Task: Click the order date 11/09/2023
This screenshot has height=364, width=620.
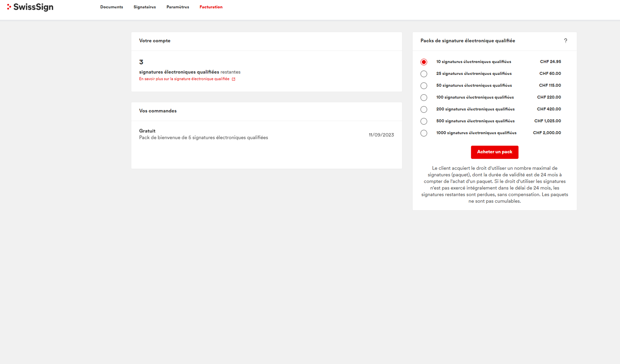Action: tap(381, 135)
